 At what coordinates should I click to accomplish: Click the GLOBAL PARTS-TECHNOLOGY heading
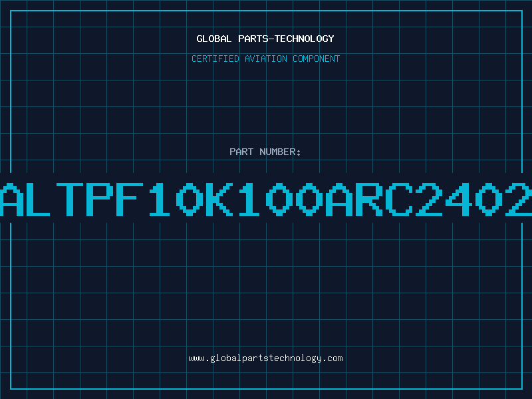[x=265, y=39]
